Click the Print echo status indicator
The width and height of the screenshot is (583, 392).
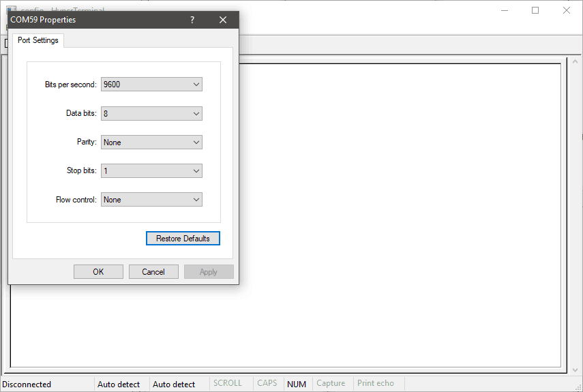(375, 384)
